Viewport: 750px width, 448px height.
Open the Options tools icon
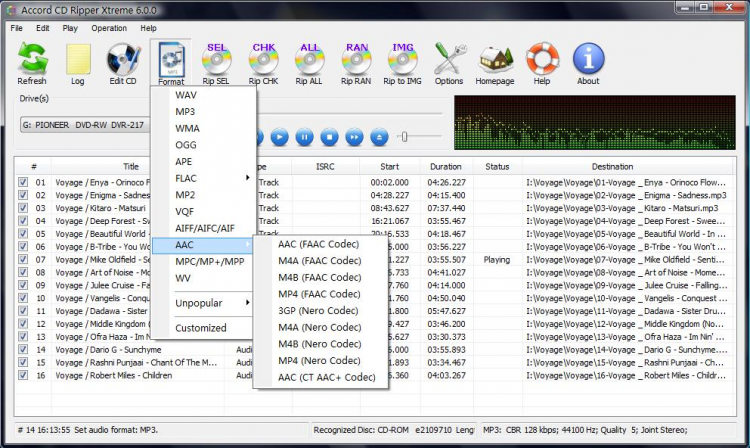(x=449, y=64)
